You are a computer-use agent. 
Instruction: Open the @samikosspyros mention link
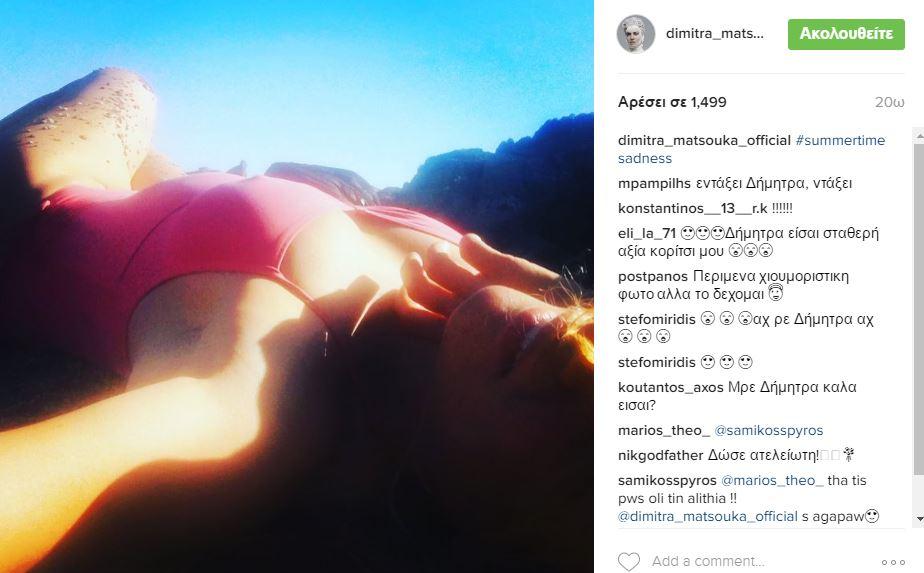pyautogui.click(x=768, y=430)
